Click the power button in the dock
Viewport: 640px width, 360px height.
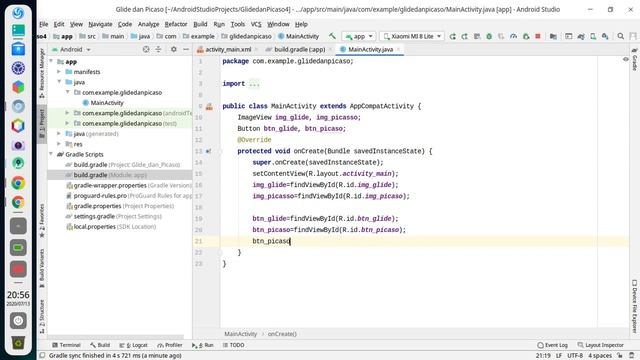click(18, 321)
